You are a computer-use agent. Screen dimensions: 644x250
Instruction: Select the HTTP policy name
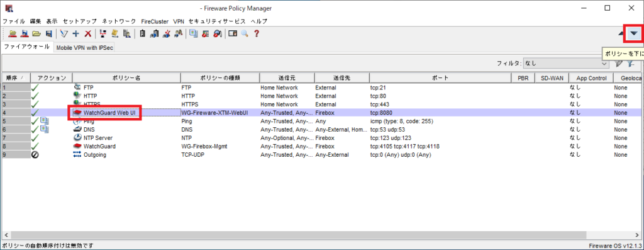pyautogui.click(x=91, y=96)
